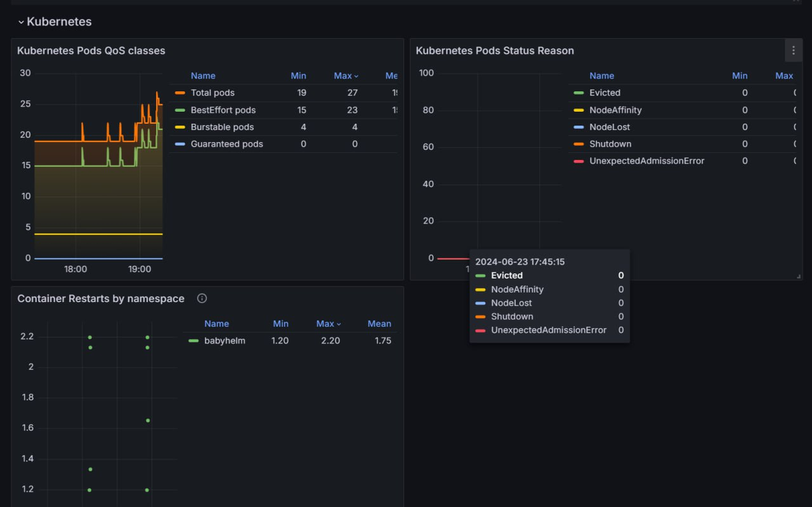Sort Status Reason legend by Min column
Screen dimensions: 812x507
point(740,76)
